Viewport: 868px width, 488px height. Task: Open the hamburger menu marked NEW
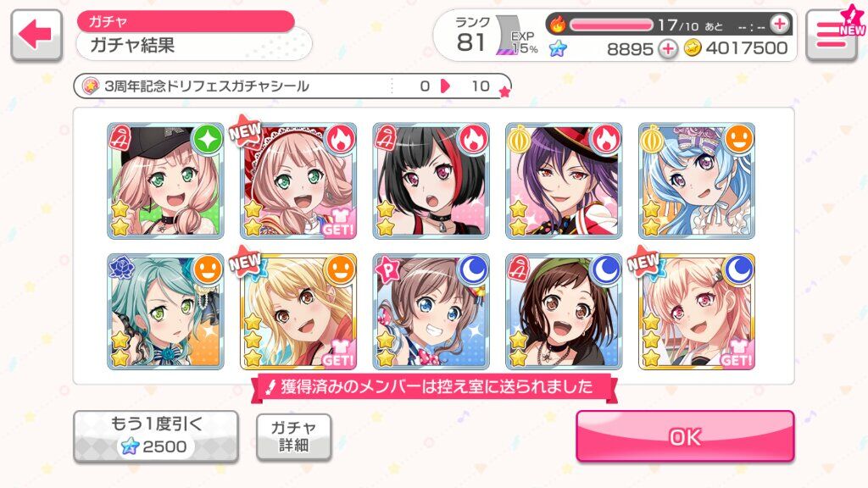(832, 34)
